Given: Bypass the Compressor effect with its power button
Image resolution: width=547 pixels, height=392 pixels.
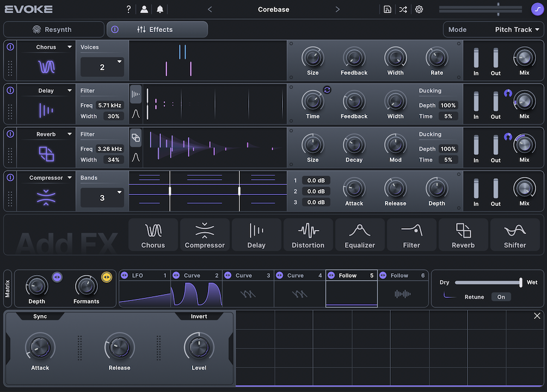Looking at the screenshot, I should tap(10, 177).
